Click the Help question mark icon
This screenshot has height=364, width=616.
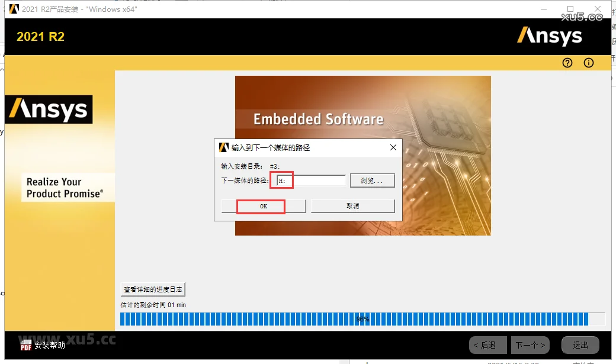click(x=567, y=62)
